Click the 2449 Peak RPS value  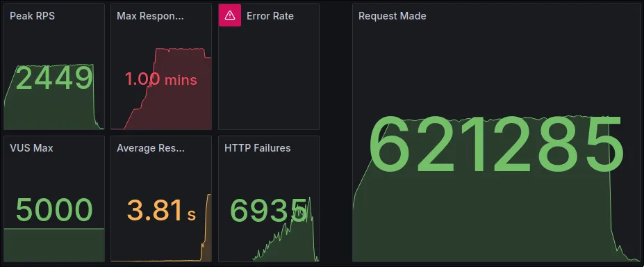[54, 78]
